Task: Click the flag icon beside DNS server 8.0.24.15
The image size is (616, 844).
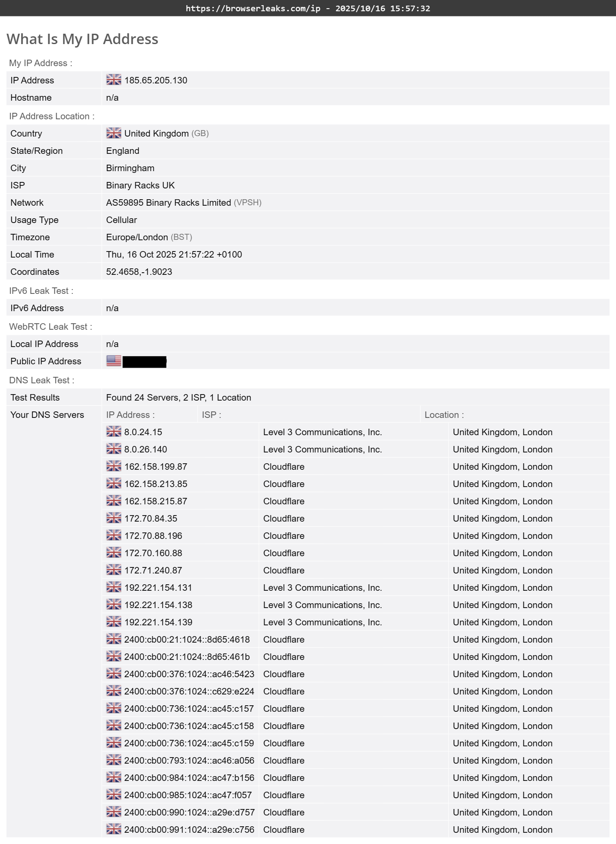Action: pyautogui.click(x=114, y=432)
